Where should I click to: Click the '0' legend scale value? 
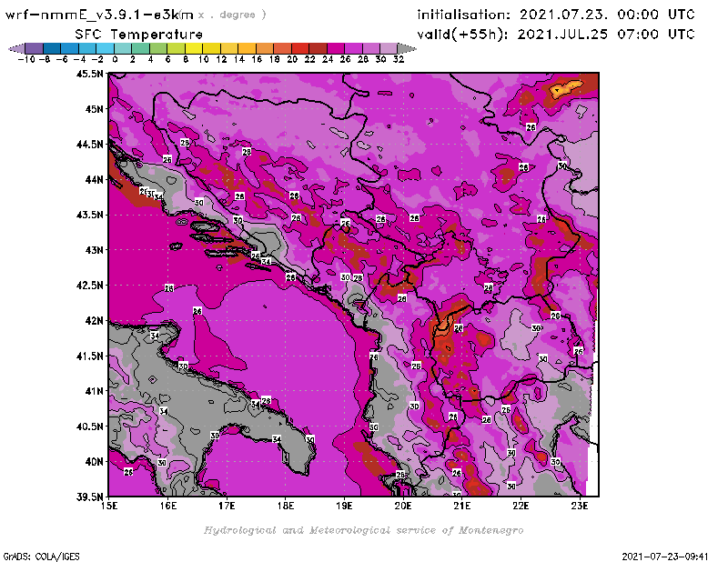[x=115, y=59]
